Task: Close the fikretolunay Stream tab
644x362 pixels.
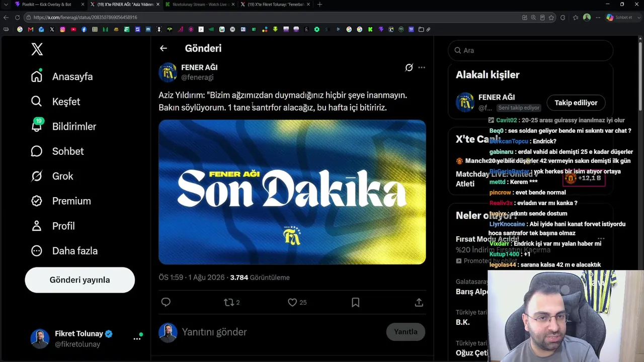Action: [x=233, y=5]
